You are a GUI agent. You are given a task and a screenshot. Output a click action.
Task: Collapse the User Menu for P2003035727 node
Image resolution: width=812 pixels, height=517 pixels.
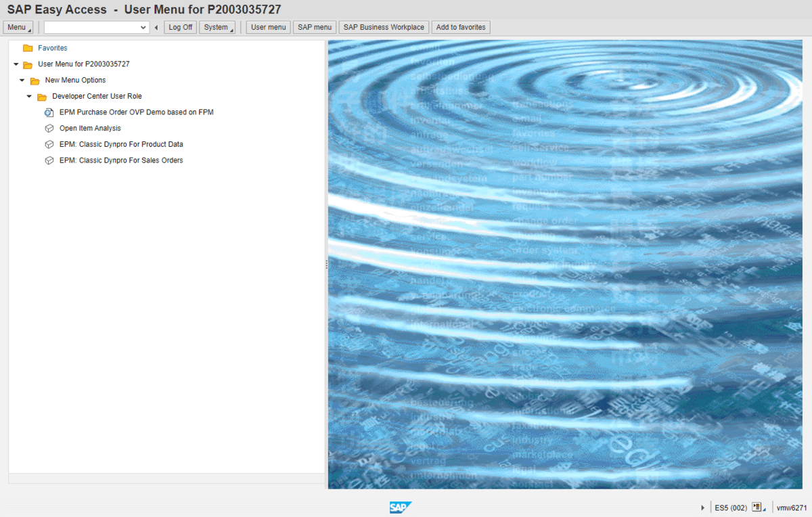[x=16, y=64]
